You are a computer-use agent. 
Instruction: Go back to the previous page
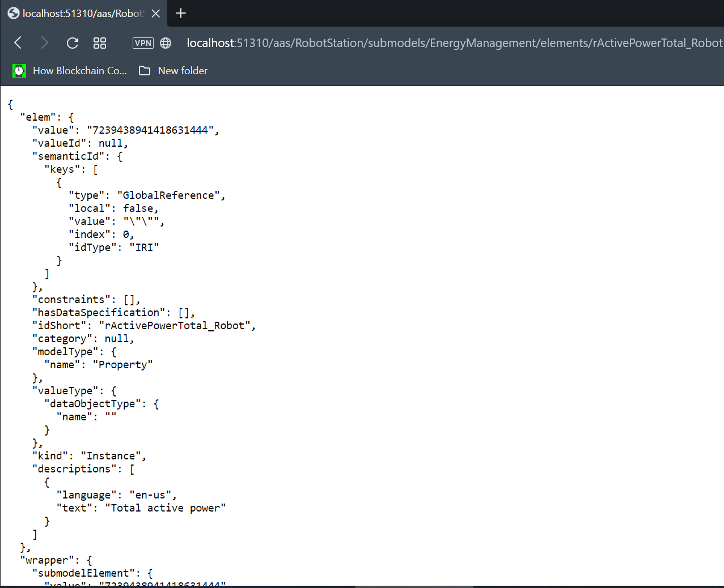18,42
